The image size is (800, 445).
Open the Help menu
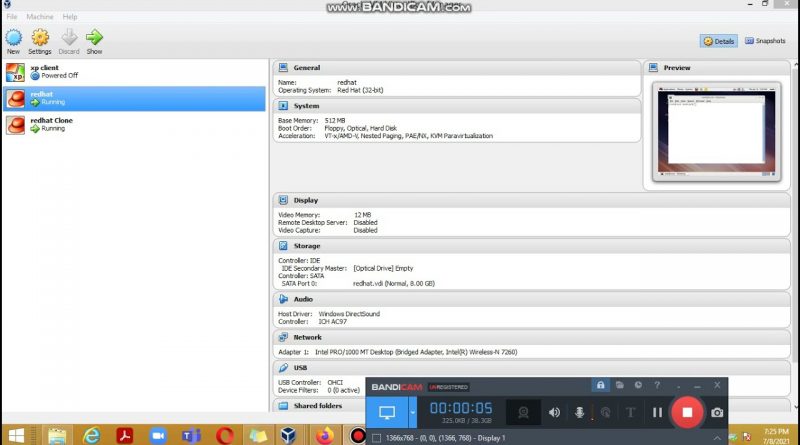pos(70,17)
